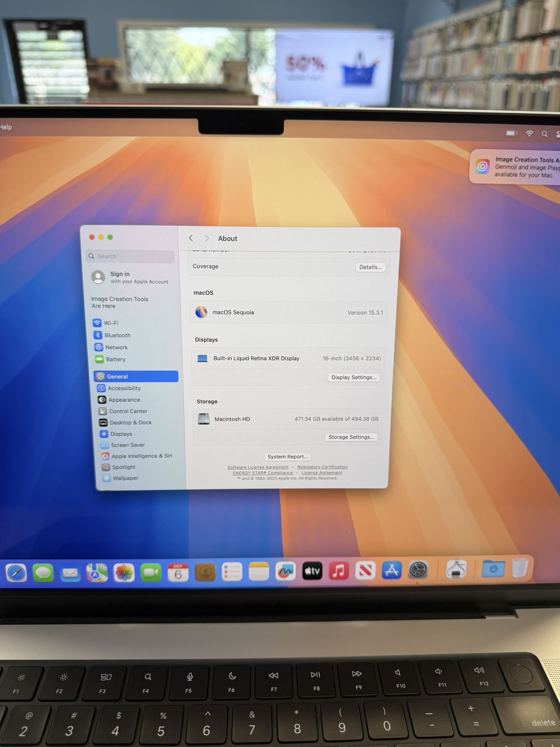Select General in settings sidebar

click(136, 376)
